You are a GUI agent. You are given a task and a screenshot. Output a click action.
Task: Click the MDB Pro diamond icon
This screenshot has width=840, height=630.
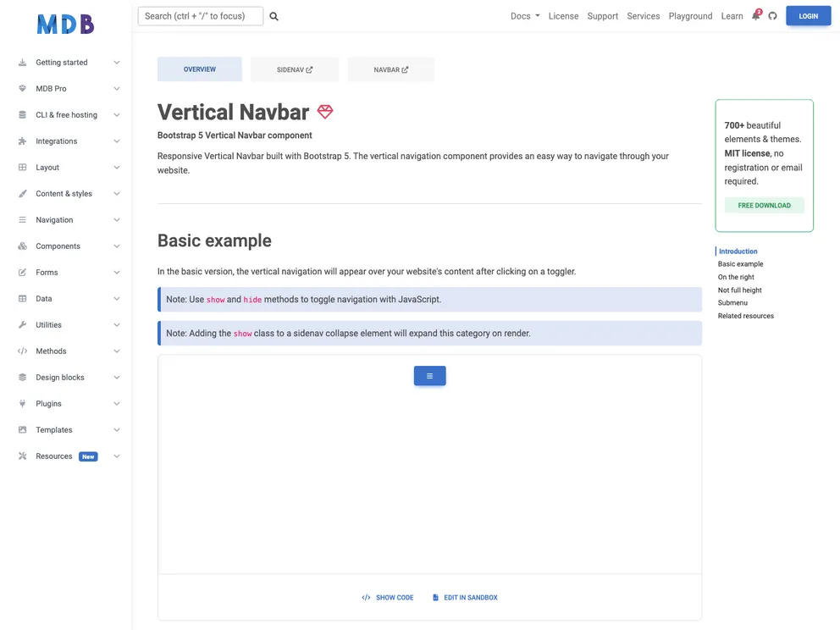tap(22, 88)
